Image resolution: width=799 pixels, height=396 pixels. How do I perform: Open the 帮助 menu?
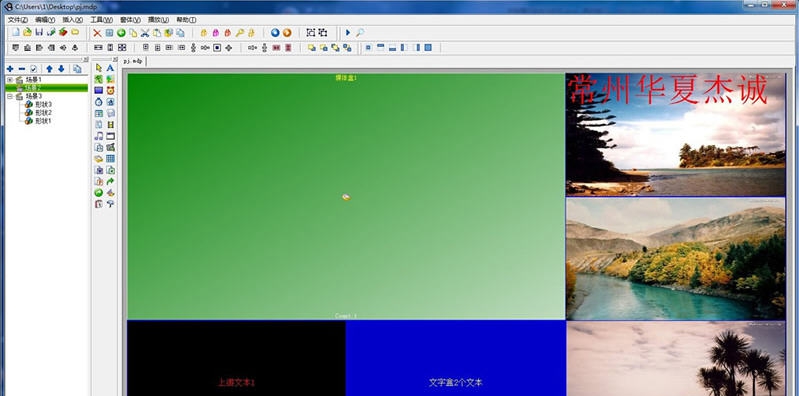186,20
